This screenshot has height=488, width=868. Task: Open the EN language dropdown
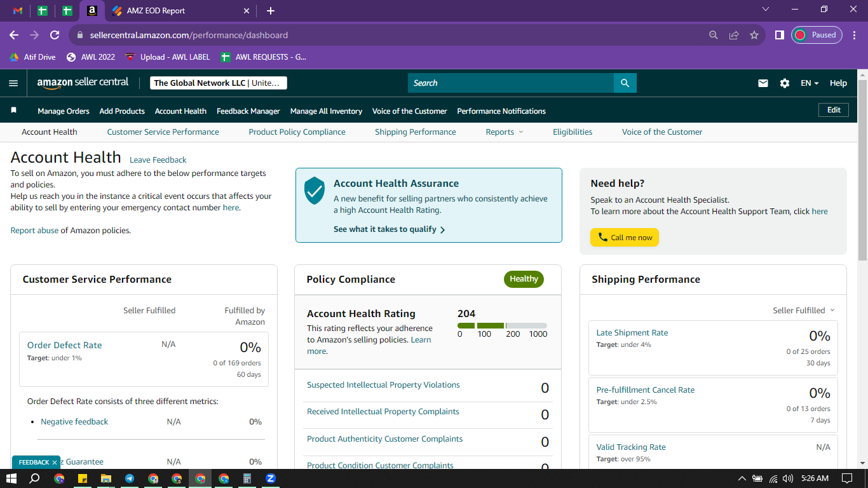click(810, 83)
